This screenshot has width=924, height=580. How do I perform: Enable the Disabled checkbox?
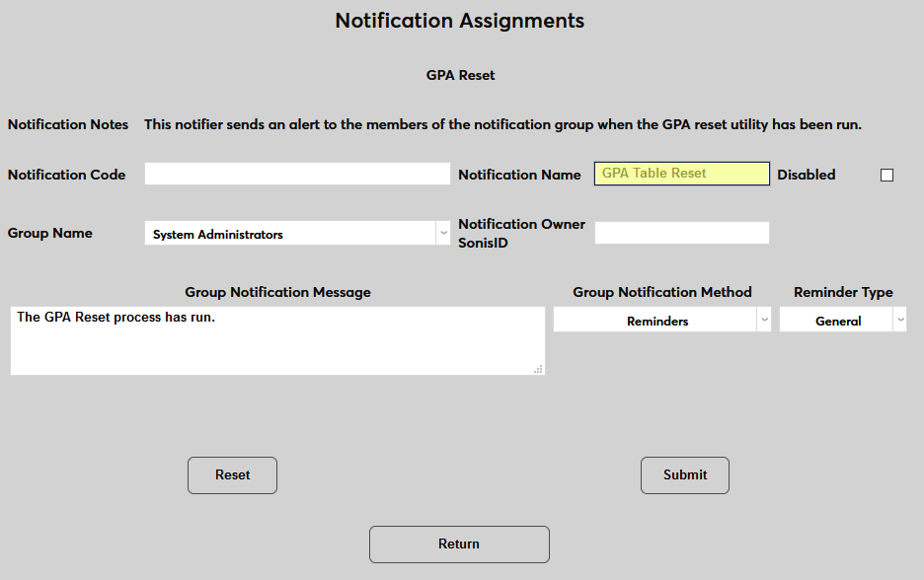(x=885, y=175)
